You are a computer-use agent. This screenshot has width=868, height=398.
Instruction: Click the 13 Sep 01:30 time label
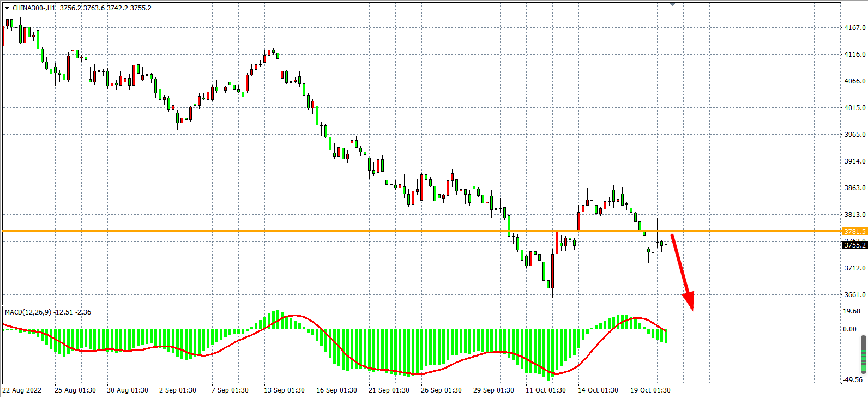click(284, 390)
